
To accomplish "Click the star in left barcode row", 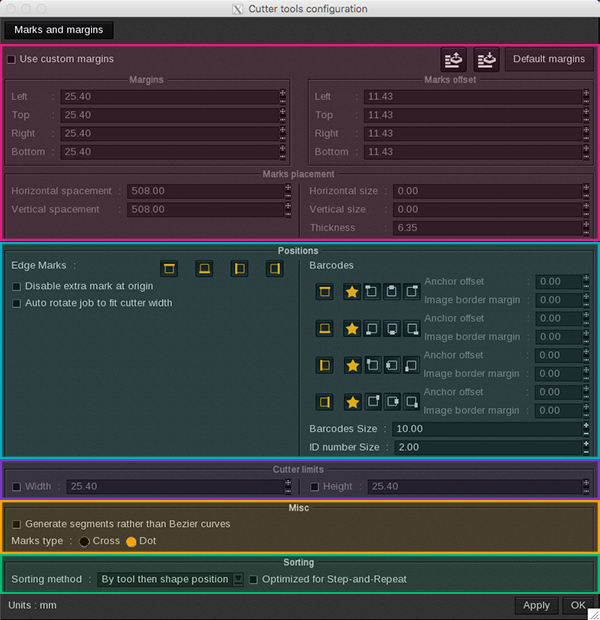I will point(352,365).
